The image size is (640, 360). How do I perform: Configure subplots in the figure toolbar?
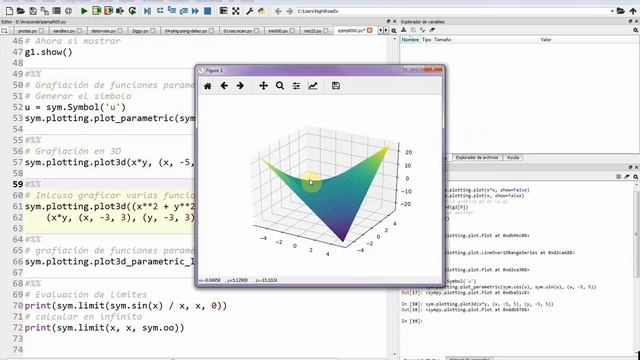(x=296, y=86)
